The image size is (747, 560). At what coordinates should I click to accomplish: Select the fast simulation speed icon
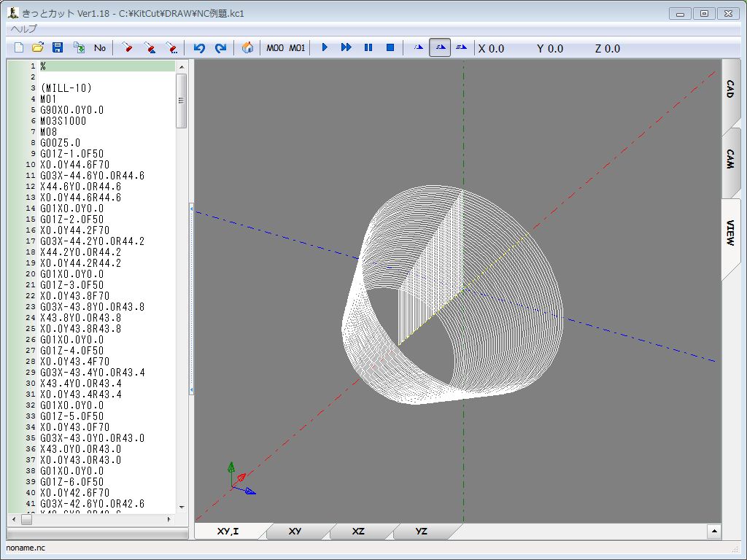tap(461, 47)
